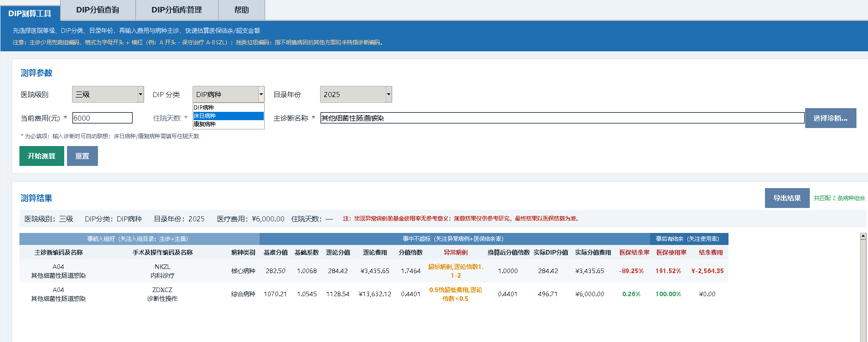This screenshot has width=868, height=342.
Task: Open the DIP分值查询 tab
Action: click(x=97, y=10)
